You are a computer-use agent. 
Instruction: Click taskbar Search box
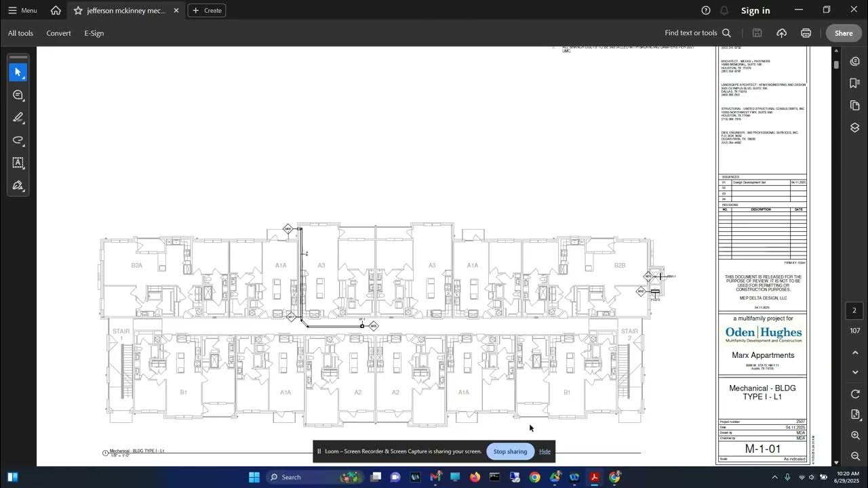click(x=315, y=477)
